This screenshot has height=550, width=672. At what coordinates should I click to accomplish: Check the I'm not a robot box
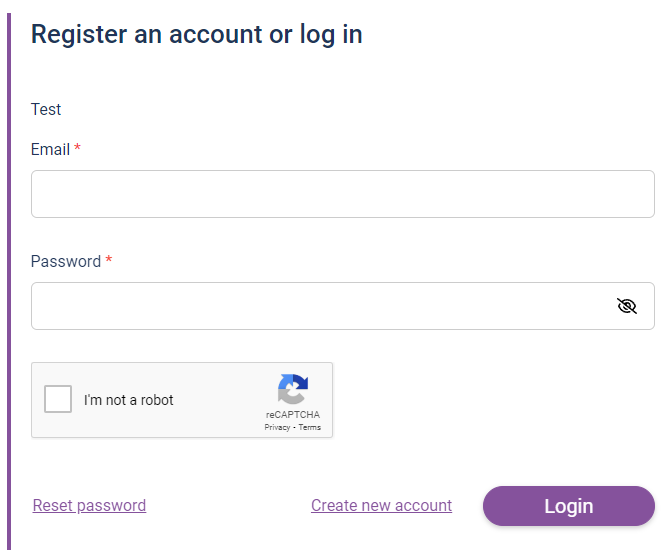(x=58, y=400)
